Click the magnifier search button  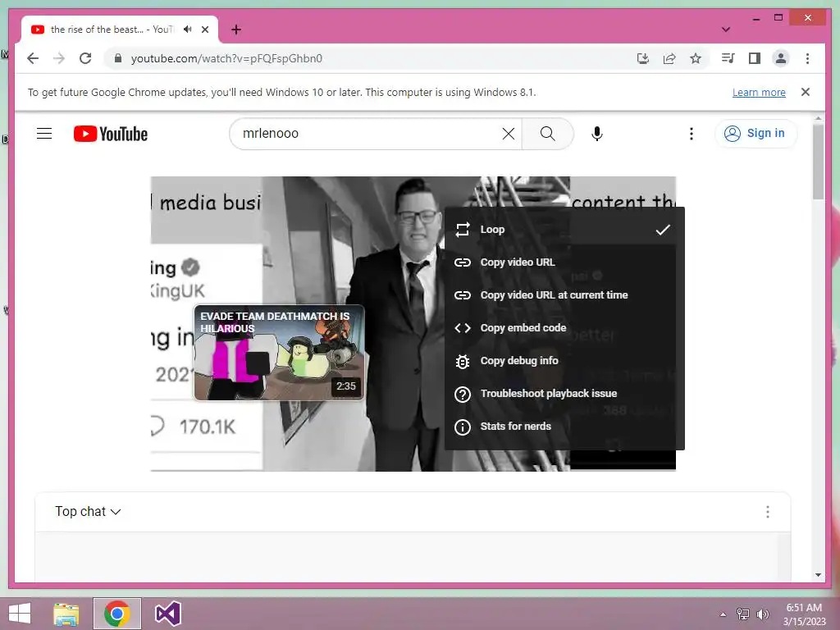[x=547, y=134]
